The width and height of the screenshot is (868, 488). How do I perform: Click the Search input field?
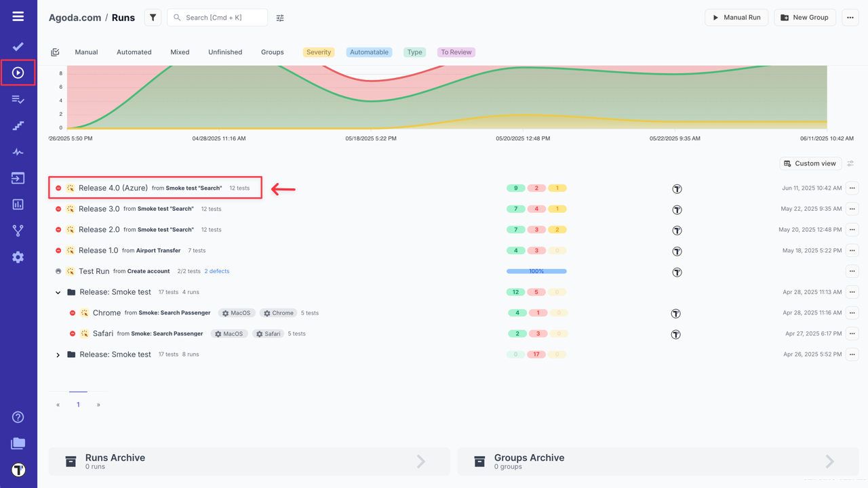217,17
